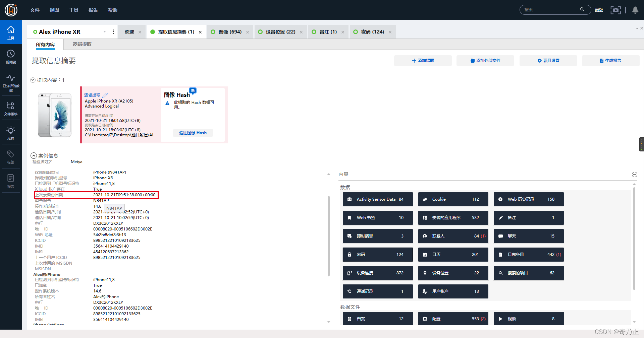Open the 时间线 timeline sidebar icon

tap(11, 57)
